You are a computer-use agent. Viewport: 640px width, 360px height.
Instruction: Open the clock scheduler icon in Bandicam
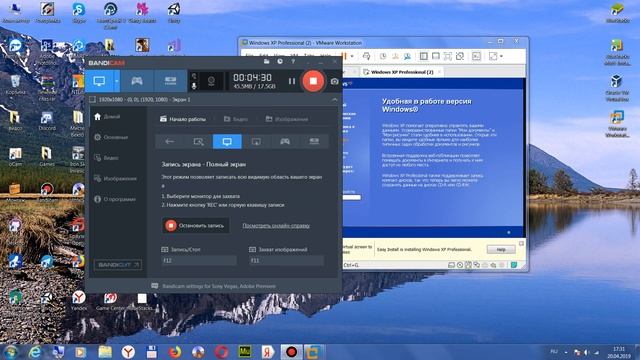pos(280,61)
